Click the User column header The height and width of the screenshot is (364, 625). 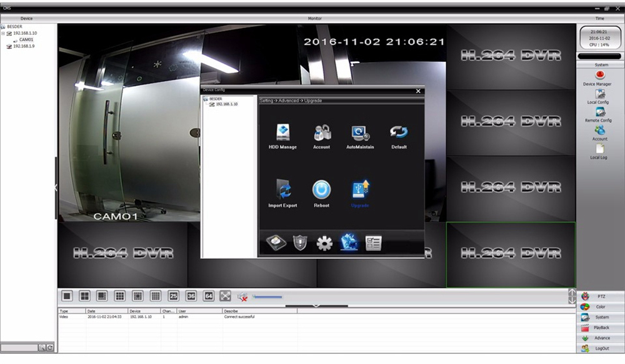tap(199, 311)
